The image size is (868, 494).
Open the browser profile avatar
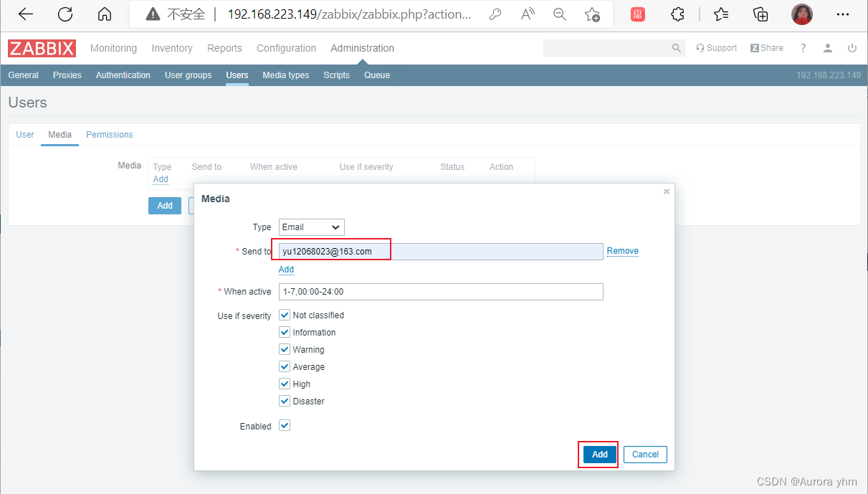802,14
